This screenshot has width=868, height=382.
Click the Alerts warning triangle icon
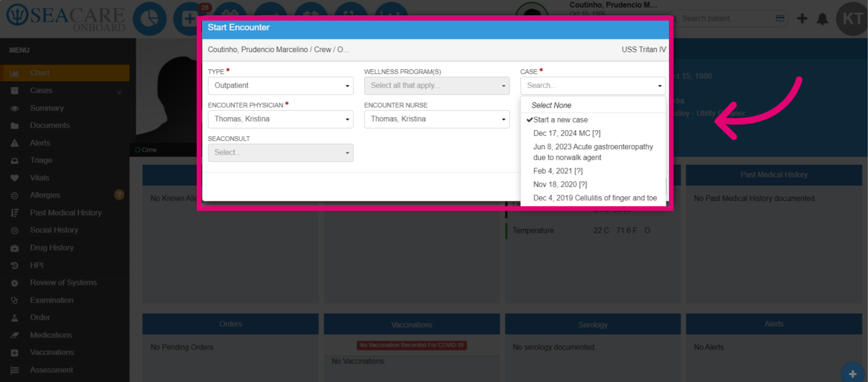click(x=14, y=143)
